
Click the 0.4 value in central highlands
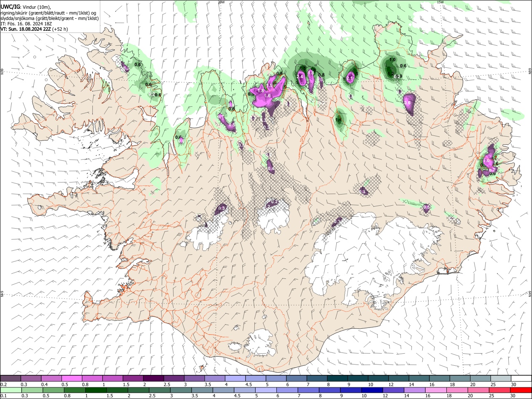pyautogui.click(x=271, y=169)
